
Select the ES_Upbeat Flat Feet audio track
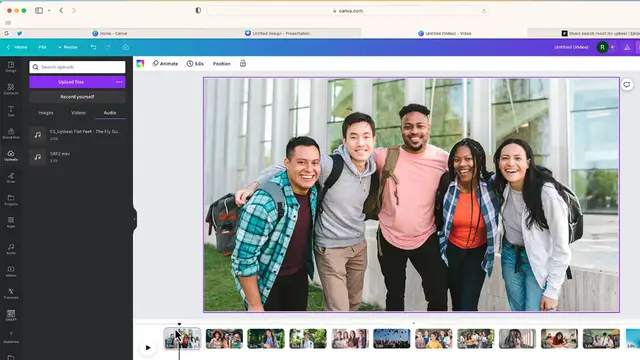click(x=77, y=135)
